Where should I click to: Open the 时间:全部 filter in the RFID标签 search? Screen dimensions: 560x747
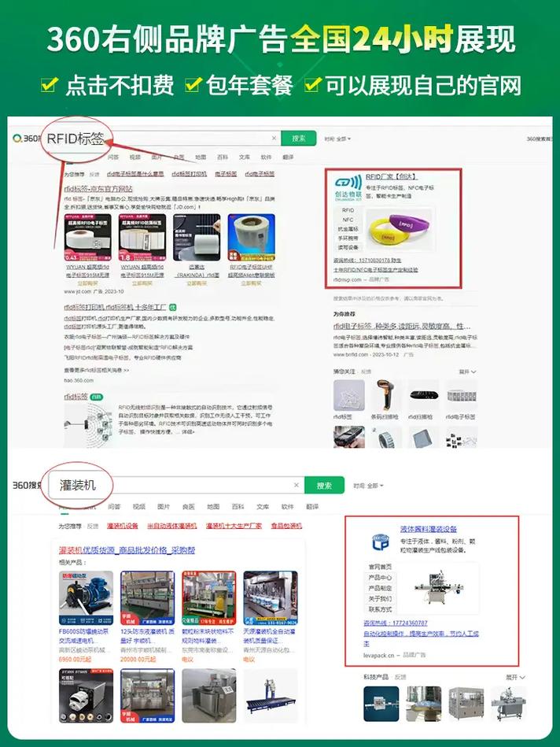tap(337, 139)
